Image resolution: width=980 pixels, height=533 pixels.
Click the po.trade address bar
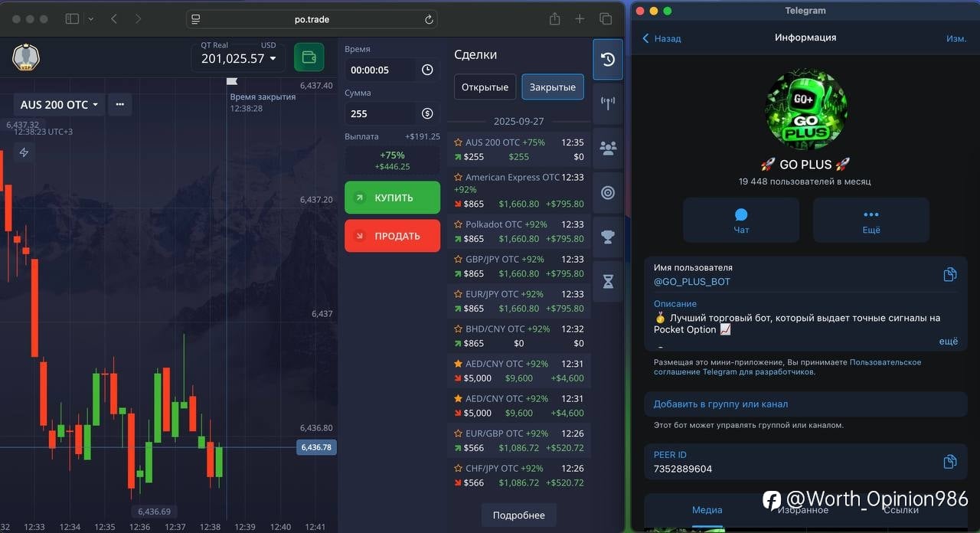point(312,19)
